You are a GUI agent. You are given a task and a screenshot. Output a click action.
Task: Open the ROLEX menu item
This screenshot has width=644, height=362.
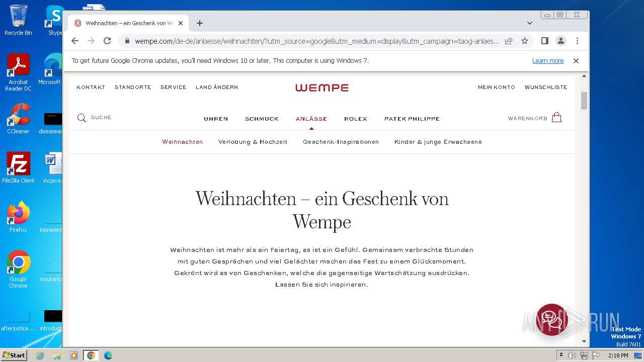click(x=356, y=119)
